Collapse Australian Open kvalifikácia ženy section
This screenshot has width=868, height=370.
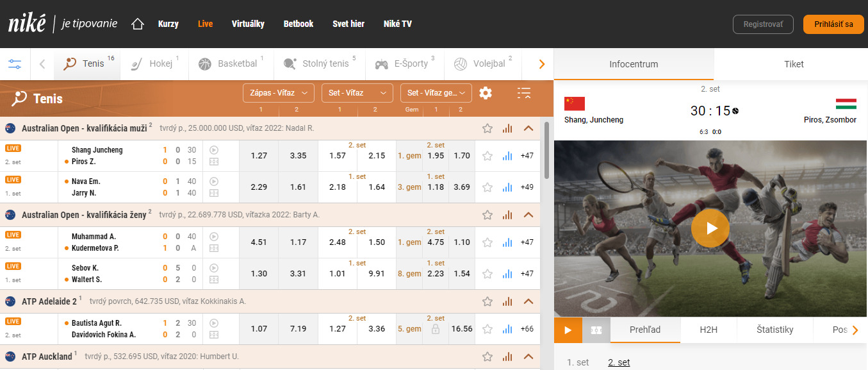[528, 215]
